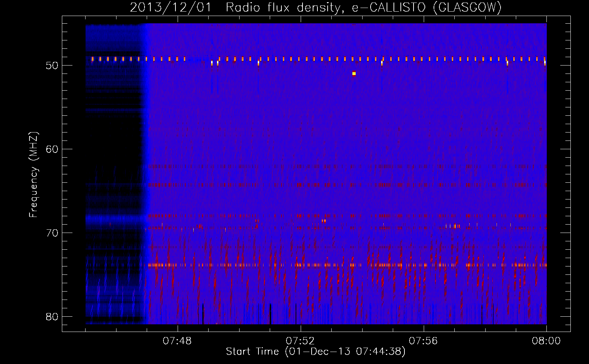Click the bright yellow spot near 51 MHz

pos(354,74)
